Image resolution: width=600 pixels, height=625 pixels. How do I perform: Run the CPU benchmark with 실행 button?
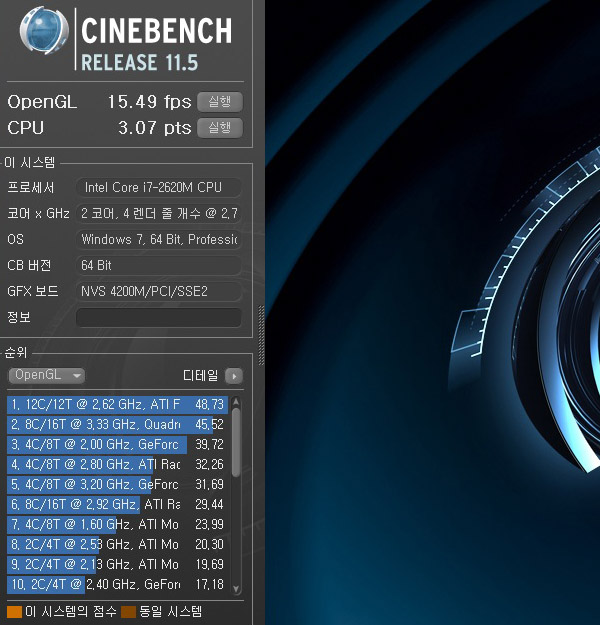click(x=220, y=128)
